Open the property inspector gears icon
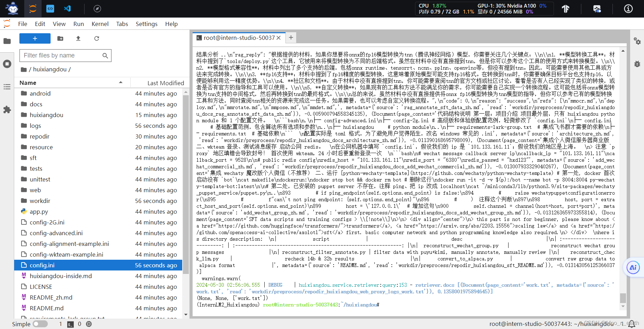Viewport: 644px width, 329px height. (x=637, y=41)
